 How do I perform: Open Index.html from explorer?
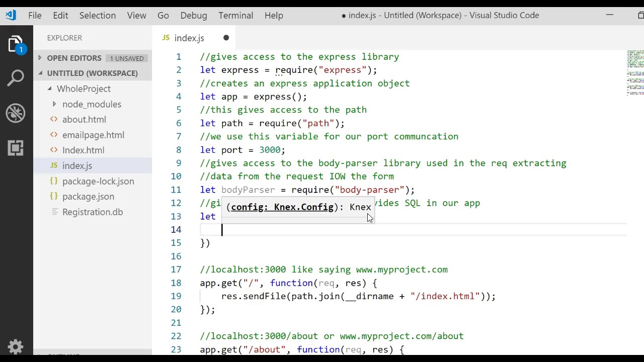coord(83,150)
